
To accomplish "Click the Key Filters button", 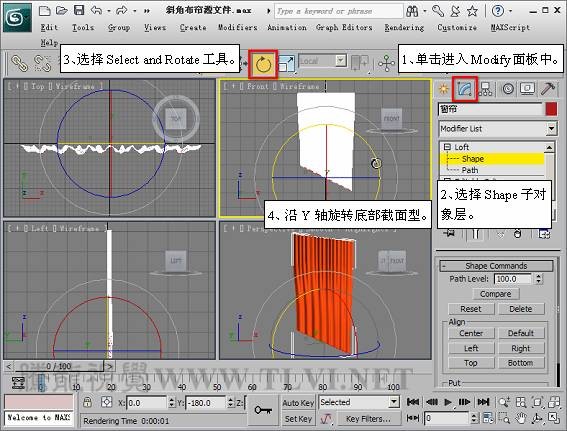I will pos(368,419).
